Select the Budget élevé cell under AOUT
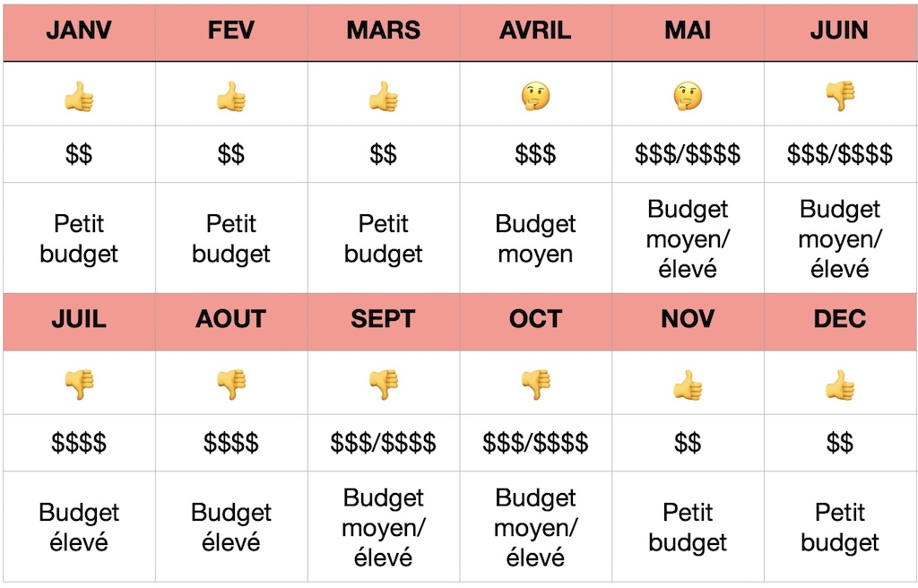Image resolution: width=918 pixels, height=588 pixels. click(x=231, y=527)
